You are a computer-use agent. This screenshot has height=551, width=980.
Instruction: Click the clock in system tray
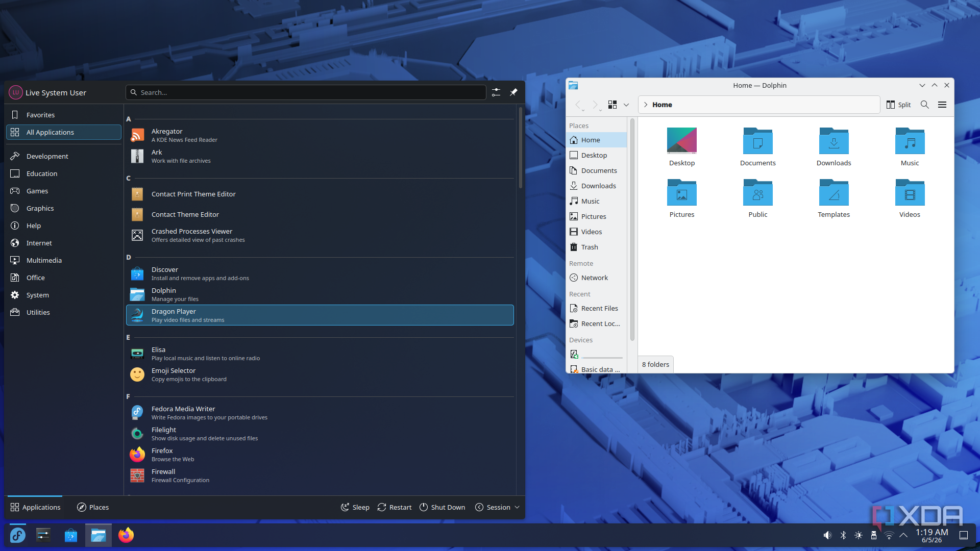pyautogui.click(x=932, y=535)
